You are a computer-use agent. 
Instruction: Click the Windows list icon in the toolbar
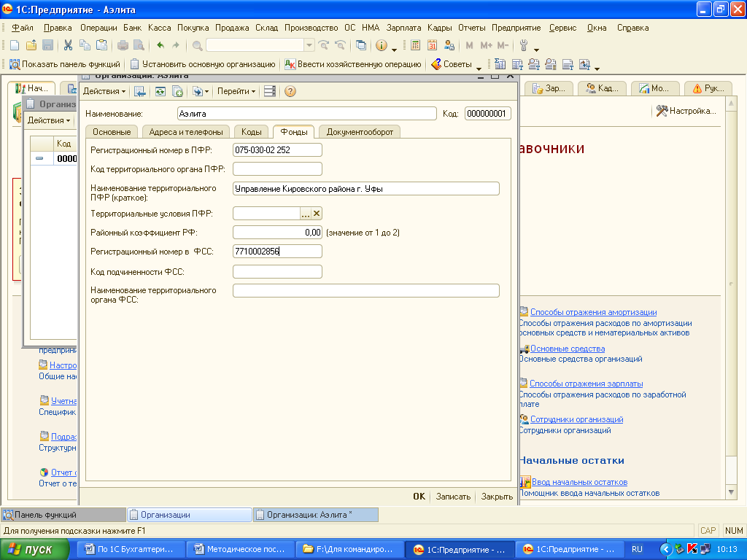(x=361, y=45)
